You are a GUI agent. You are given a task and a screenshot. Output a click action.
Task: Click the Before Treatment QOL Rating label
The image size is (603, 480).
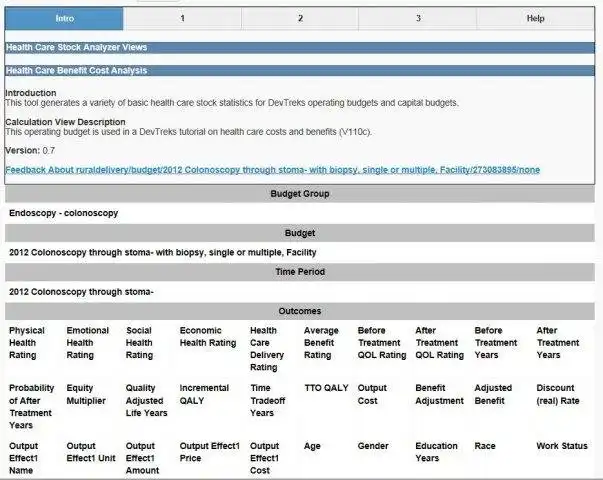(x=382, y=343)
